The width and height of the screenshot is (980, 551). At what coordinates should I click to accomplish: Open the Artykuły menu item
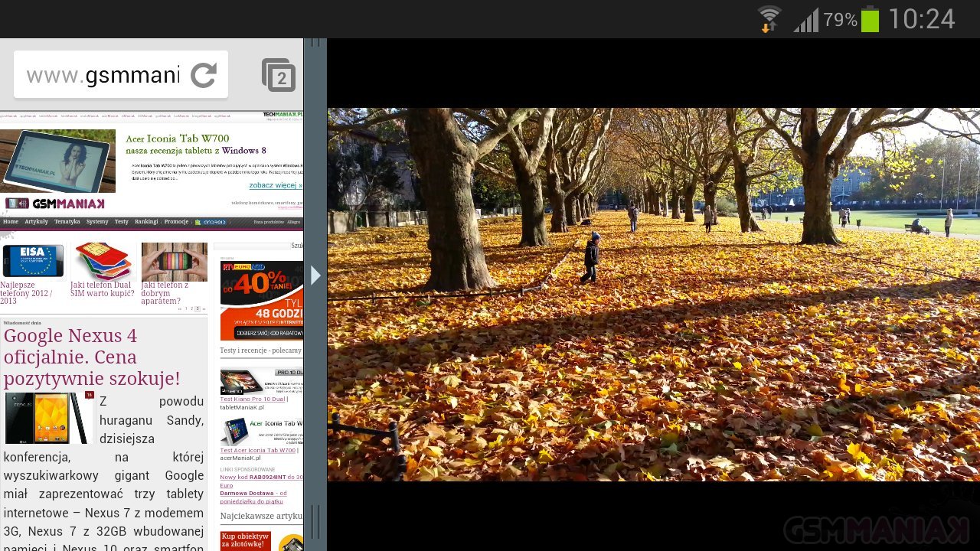(x=36, y=222)
